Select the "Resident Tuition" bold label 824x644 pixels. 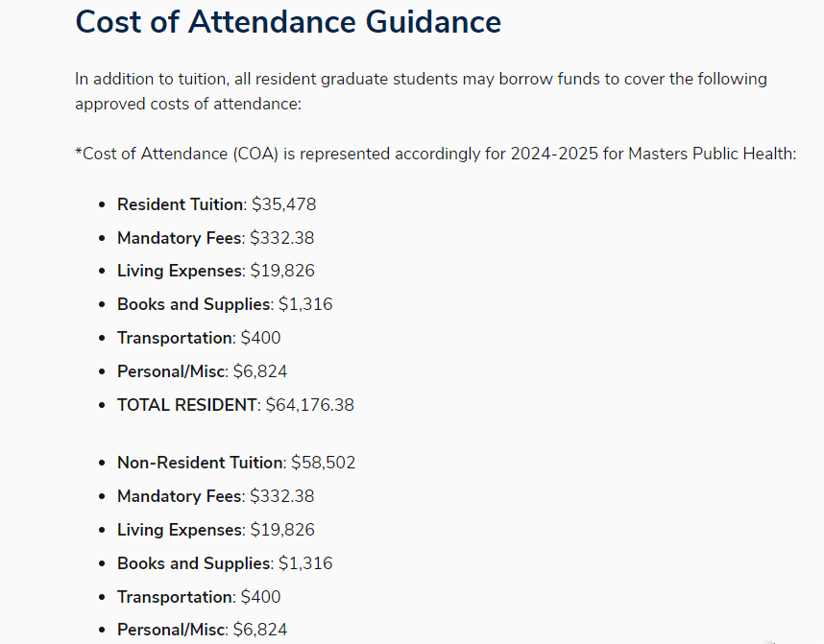pos(180,204)
